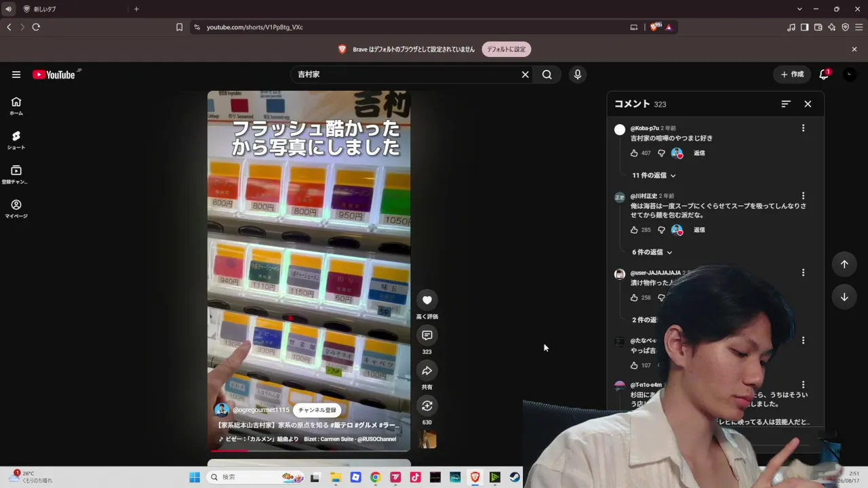Screen dimensions: 868x488
Task: Go back to the previous page
Action: coord(9,27)
